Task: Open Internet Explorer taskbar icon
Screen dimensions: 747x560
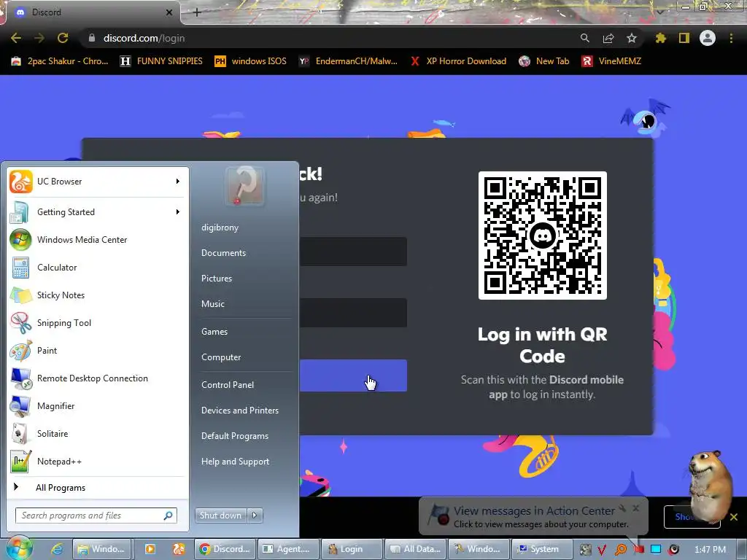Action: [x=57, y=549]
